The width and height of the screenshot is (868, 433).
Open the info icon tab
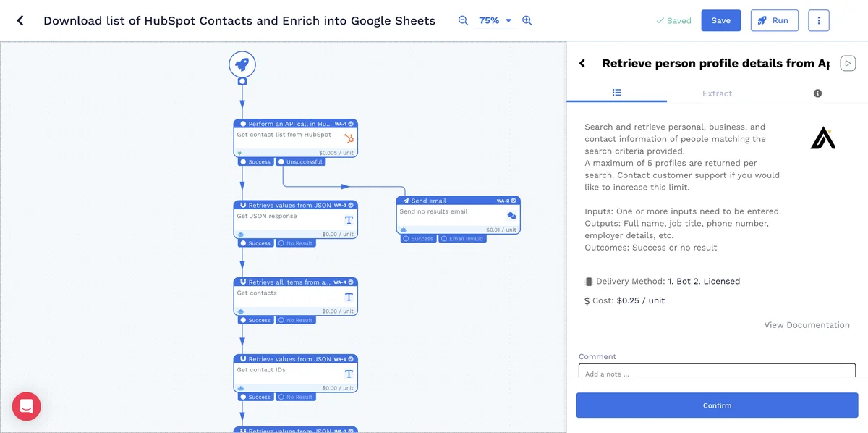point(817,93)
